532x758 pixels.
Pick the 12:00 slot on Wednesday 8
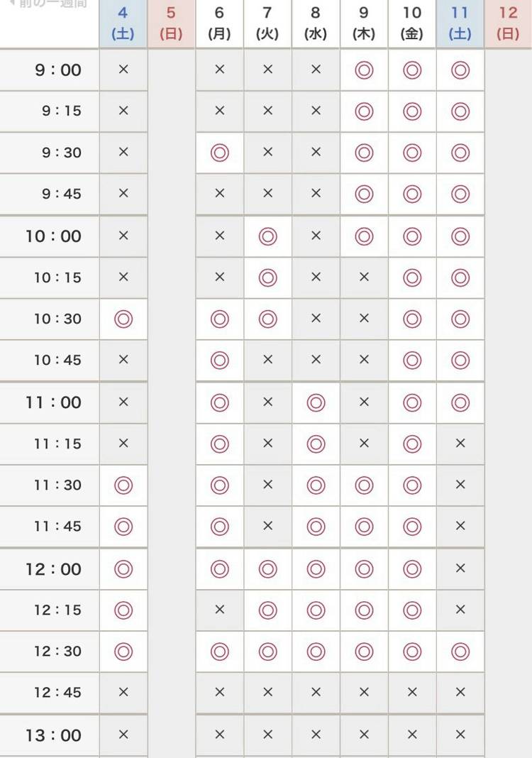pos(316,569)
